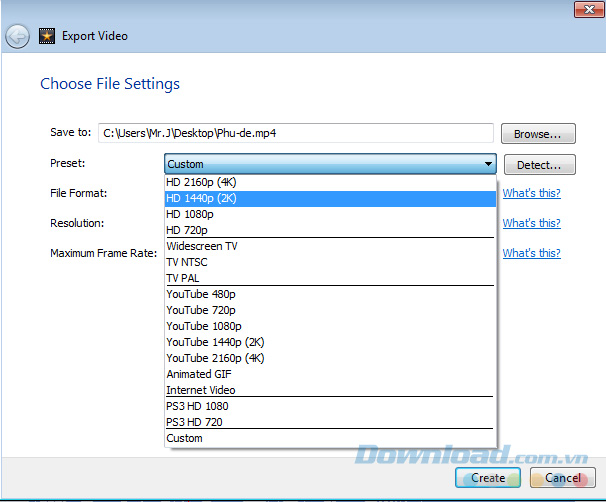Click the Export Video film icon

tap(47, 37)
